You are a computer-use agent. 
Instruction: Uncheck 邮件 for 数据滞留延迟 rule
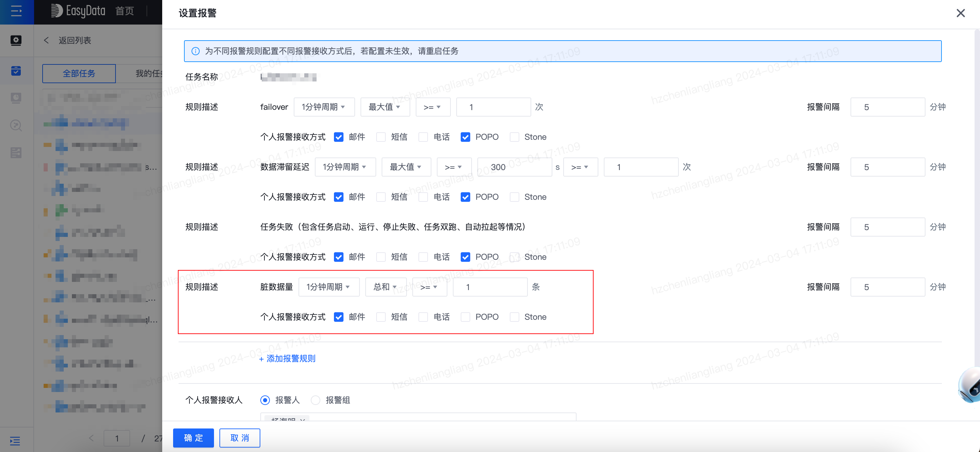tap(339, 197)
